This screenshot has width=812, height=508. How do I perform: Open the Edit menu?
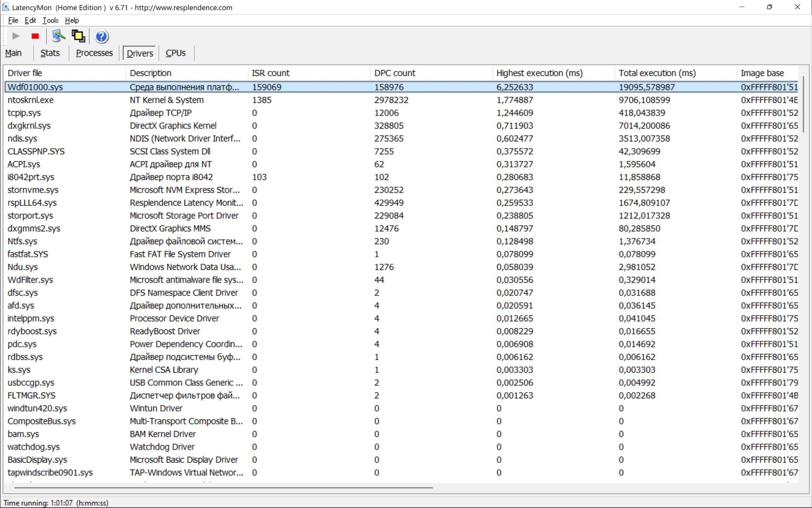coord(30,20)
